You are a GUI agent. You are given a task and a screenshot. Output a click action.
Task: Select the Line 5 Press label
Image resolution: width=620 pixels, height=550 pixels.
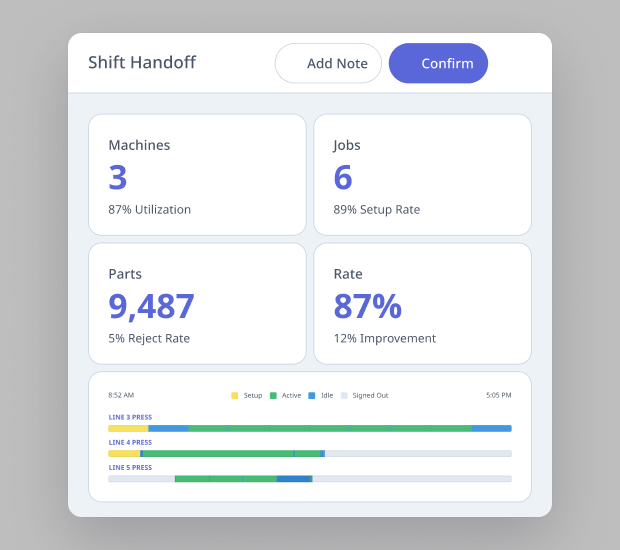[130, 467]
